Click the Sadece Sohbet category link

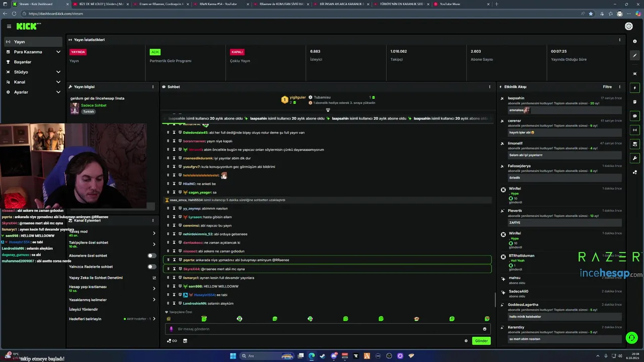pos(94,106)
